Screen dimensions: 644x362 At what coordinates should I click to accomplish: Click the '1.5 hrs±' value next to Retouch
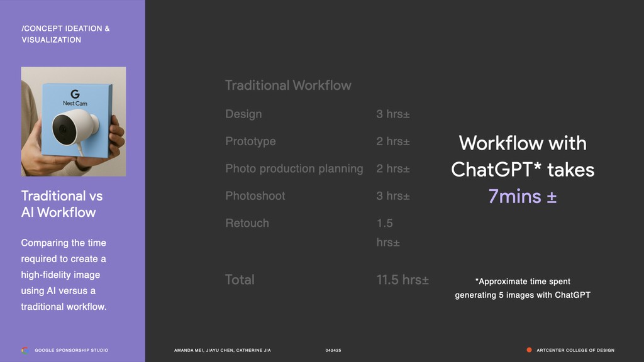pos(388,233)
